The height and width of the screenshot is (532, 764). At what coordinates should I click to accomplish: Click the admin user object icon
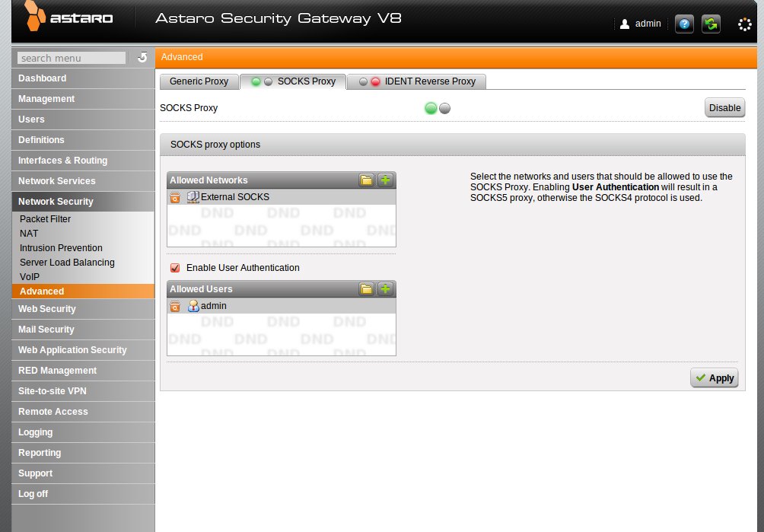coord(193,306)
